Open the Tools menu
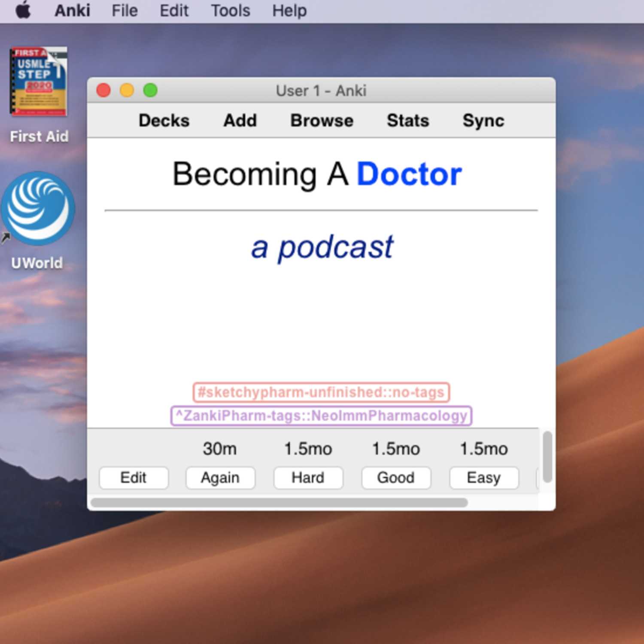 pyautogui.click(x=231, y=10)
